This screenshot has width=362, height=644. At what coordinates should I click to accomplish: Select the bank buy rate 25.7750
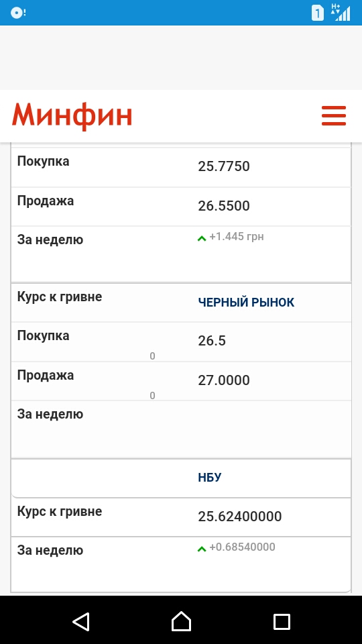[224, 166]
